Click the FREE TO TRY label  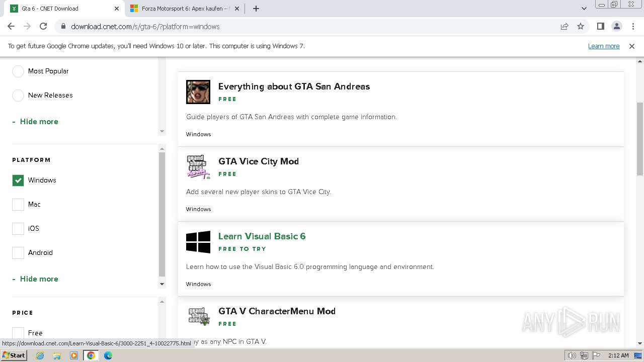click(x=242, y=249)
